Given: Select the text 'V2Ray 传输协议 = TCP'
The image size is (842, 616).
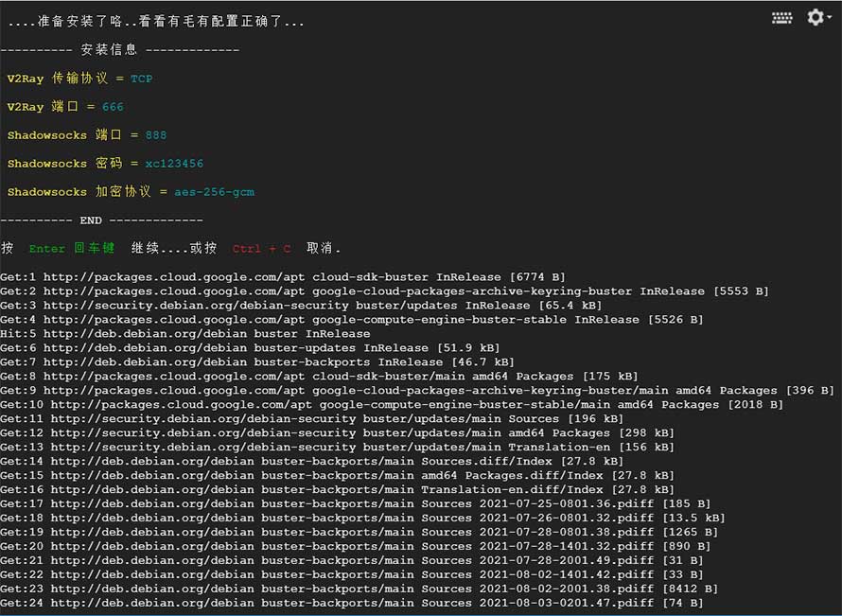Looking at the screenshot, I should pos(80,79).
